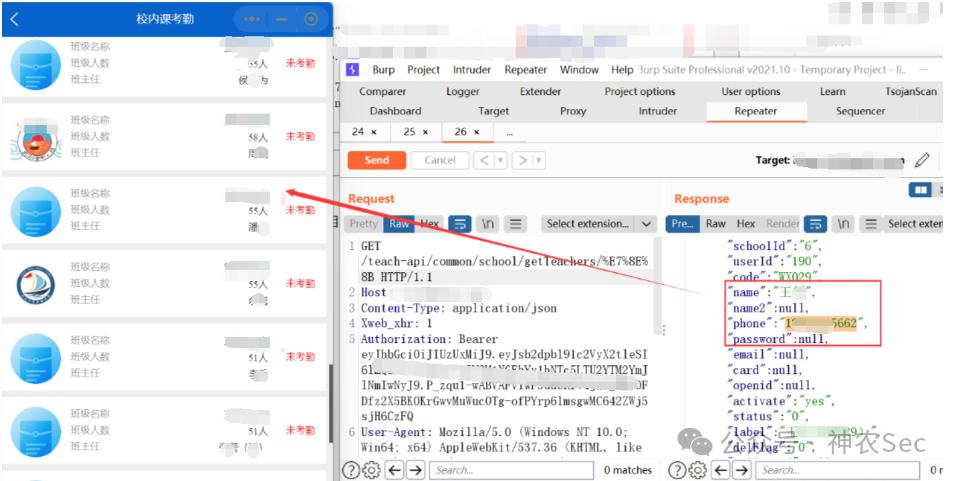956x481 pixels.
Task: Toggle \n non-printable characters in Response panel
Action: click(x=843, y=224)
